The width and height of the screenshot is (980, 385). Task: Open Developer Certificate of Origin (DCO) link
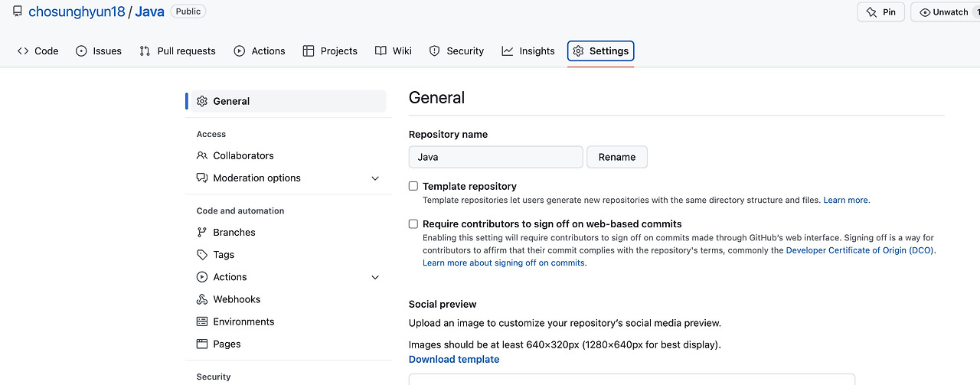(861, 250)
